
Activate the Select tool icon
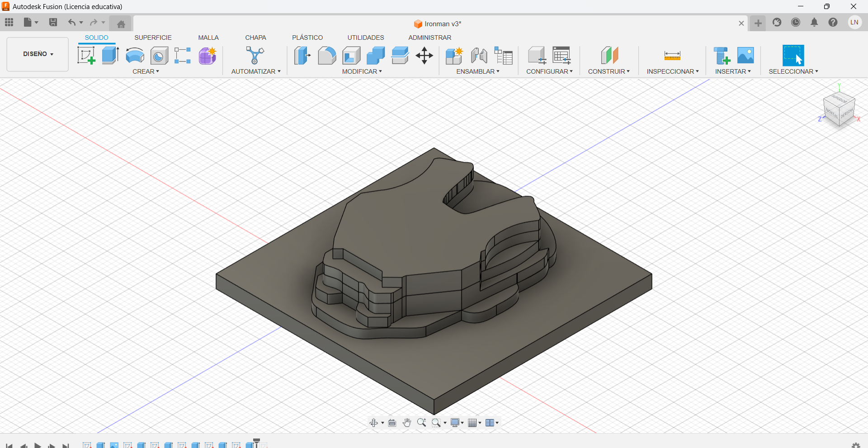pyautogui.click(x=793, y=56)
